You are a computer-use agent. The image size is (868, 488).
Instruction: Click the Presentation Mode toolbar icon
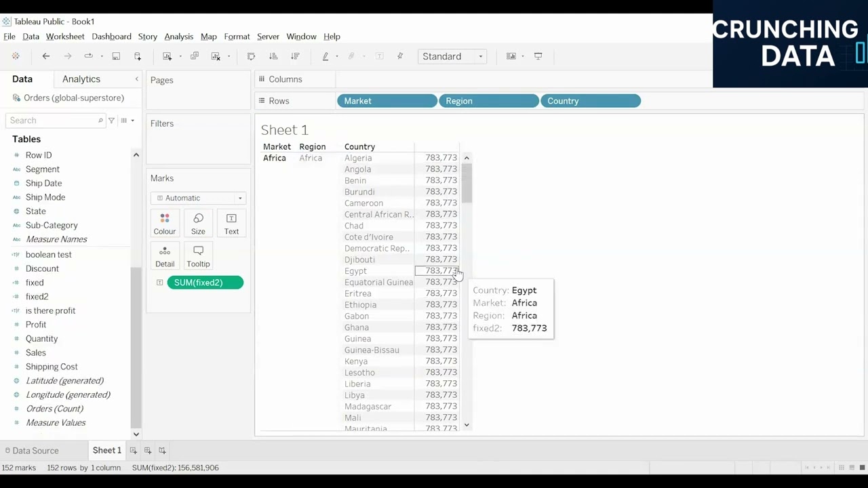point(538,56)
